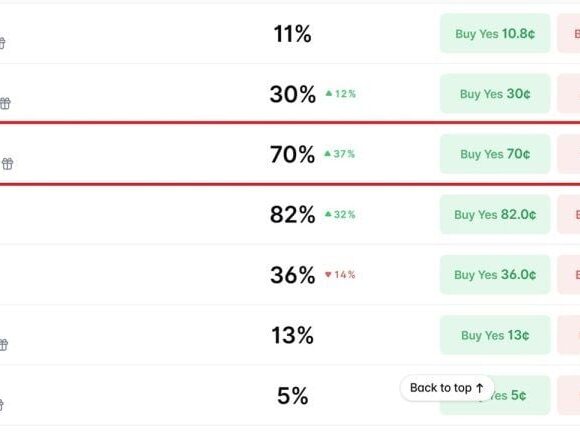This screenshot has width=580, height=432.
Task: Click the green up arrow 32% change indicator
Action: 340,215
